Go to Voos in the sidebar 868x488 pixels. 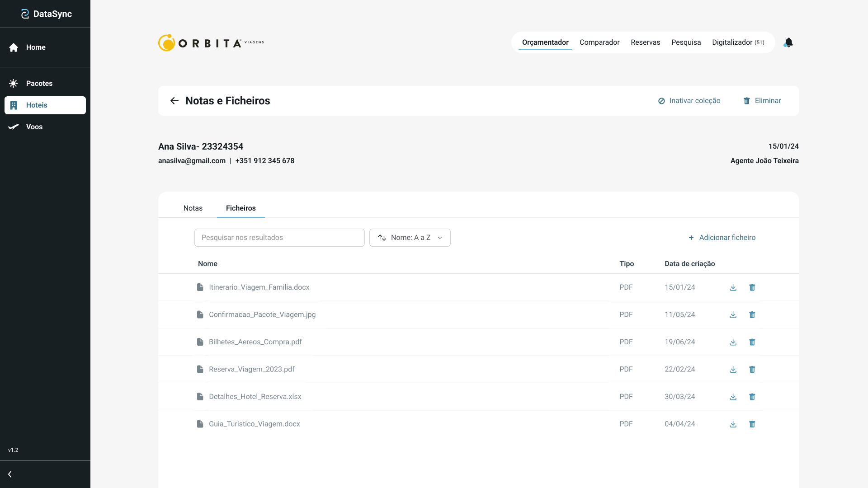pos(34,127)
